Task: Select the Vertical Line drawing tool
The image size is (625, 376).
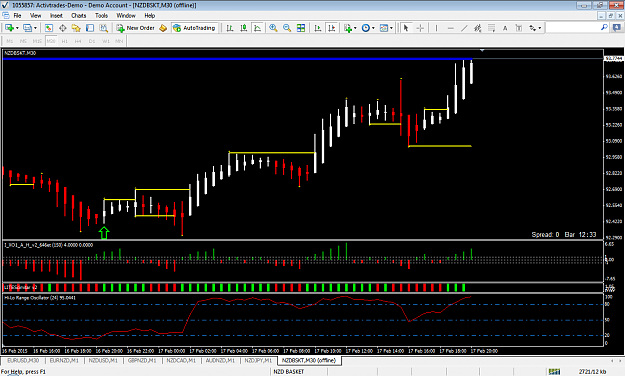Action: click(x=436, y=28)
